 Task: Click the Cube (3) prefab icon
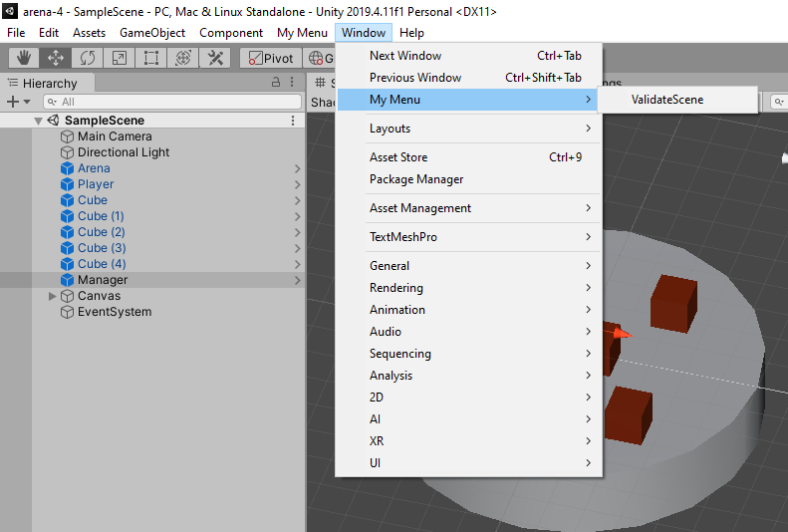tap(67, 248)
